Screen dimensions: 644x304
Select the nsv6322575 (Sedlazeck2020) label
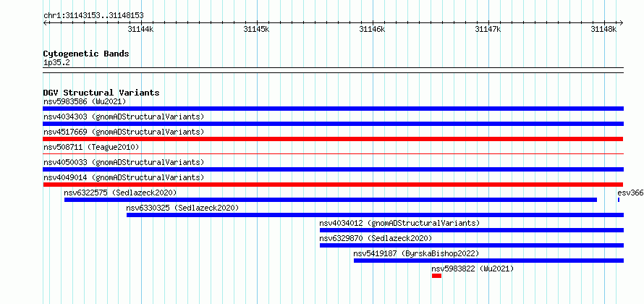click(x=120, y=193)
